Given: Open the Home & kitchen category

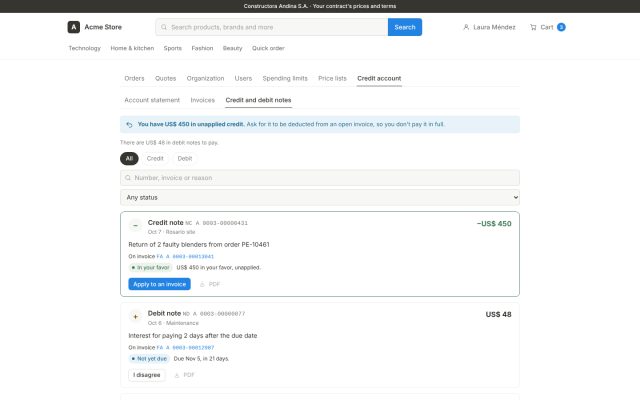Looking at the screenshot, I should (x=132, y=48).
